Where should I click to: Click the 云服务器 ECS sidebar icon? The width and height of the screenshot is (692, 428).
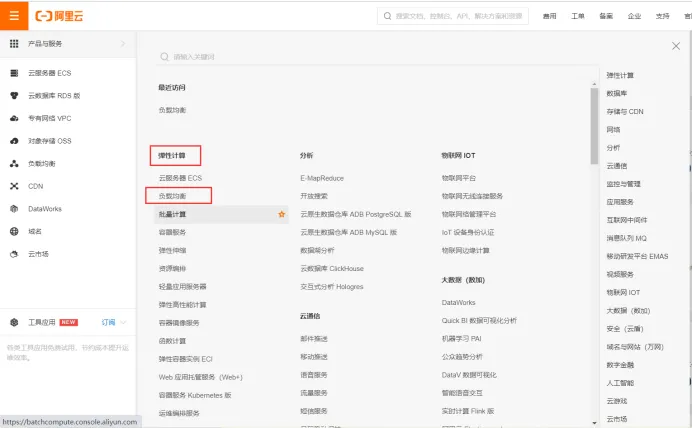click(x=14, y=73)
